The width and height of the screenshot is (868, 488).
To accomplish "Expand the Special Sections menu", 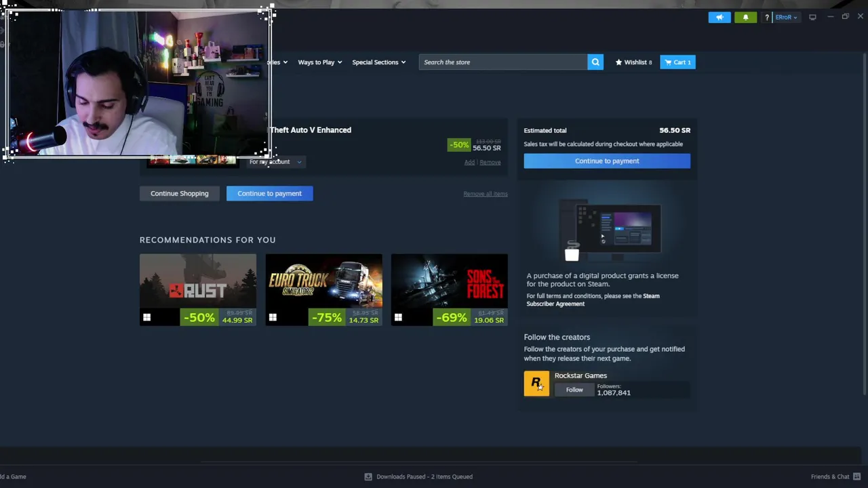I will click(x=379, y=62).
